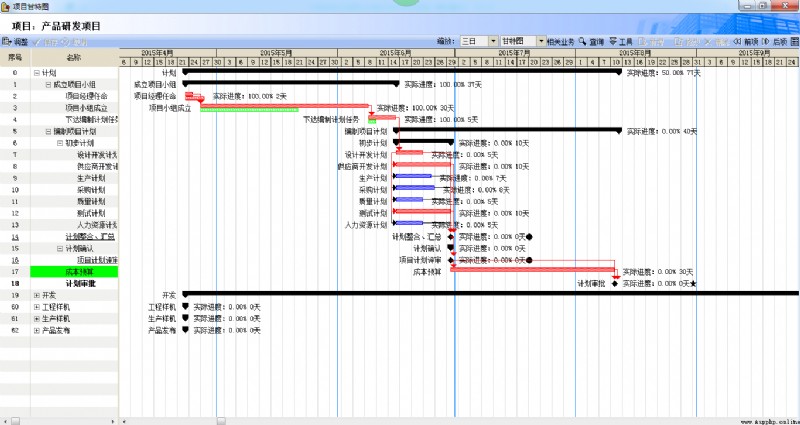The height and width of the screenshot is (425, 800).
Task: Expand the 生产样机 tree node
Action: point(36,319)
